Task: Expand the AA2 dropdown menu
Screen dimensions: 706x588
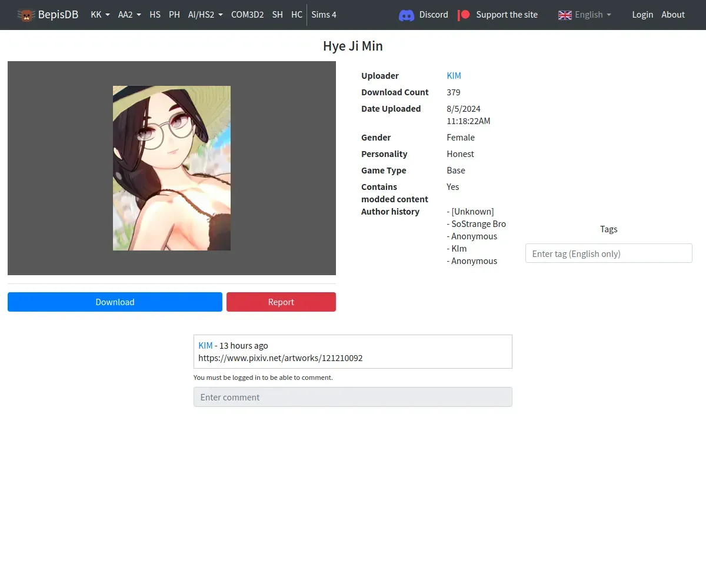Action: coord(129,15)
